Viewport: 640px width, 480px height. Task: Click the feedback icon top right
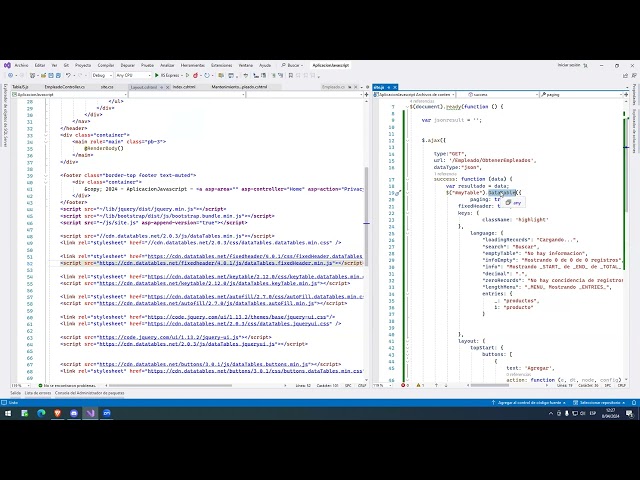(634, 76)
